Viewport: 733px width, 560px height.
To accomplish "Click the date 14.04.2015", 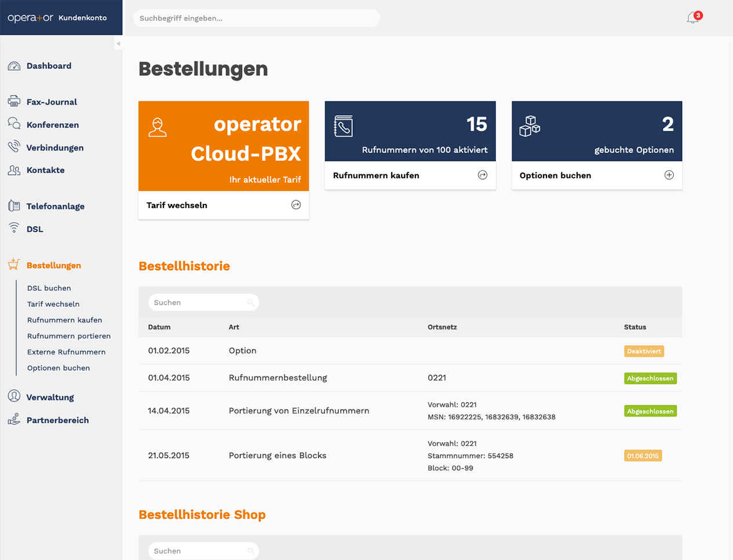I will point(169,411).
